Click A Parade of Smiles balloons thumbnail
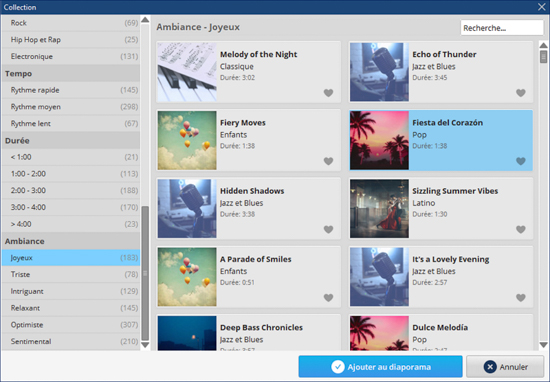550x382 pixels. (187, 277)
